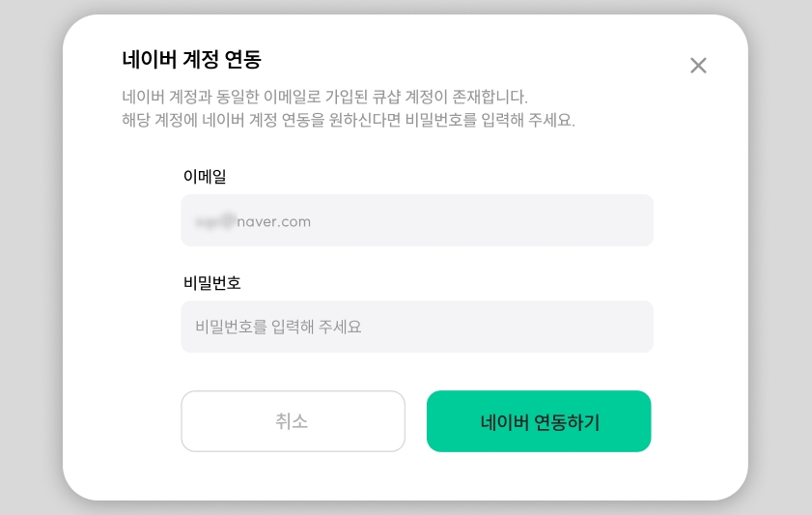The width and height of the screenshot is (812, 515).
Task: Click the 네이버 계정 연동 dialog title
Action: (x=191, y=60)
